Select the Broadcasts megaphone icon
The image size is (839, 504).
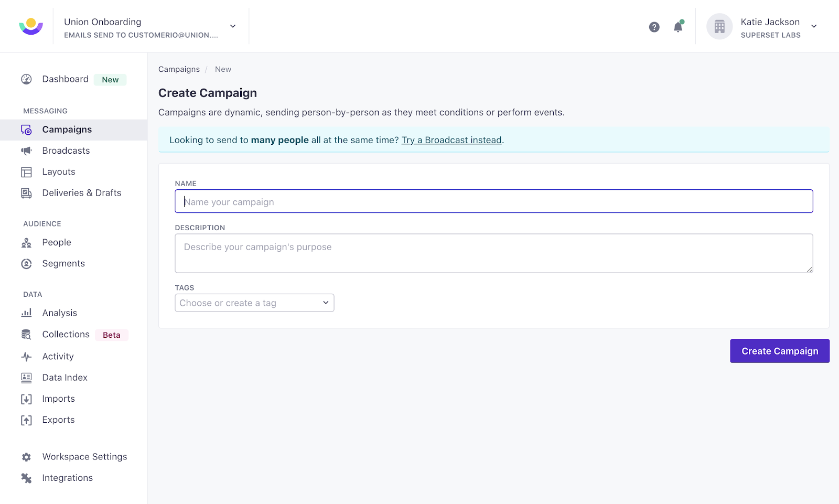click(26, 151)
